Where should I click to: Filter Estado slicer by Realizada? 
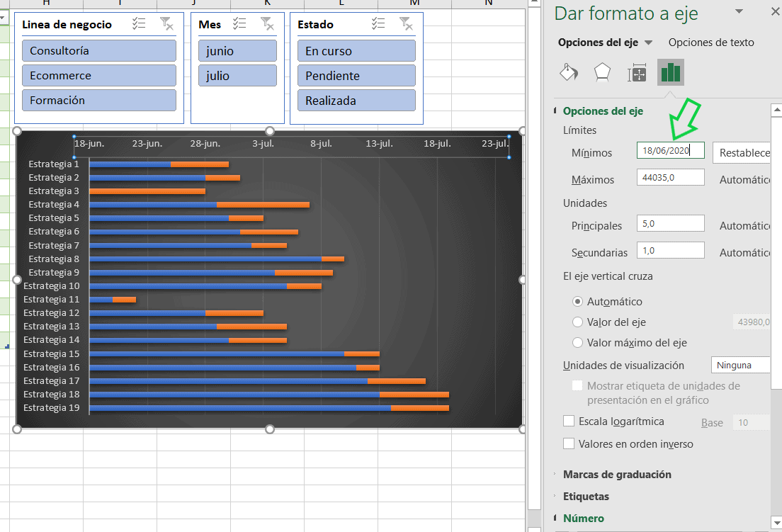point(356,100)
